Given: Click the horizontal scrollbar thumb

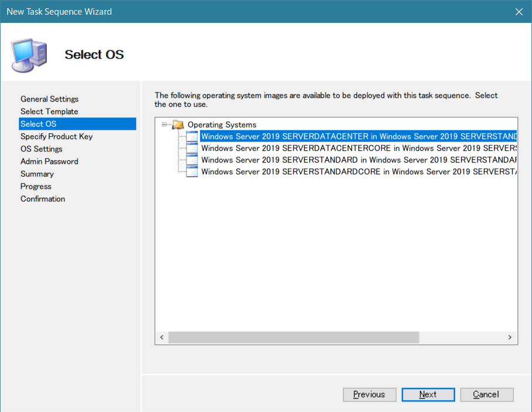Looking at the screenshot, I should tap(294, 337).
